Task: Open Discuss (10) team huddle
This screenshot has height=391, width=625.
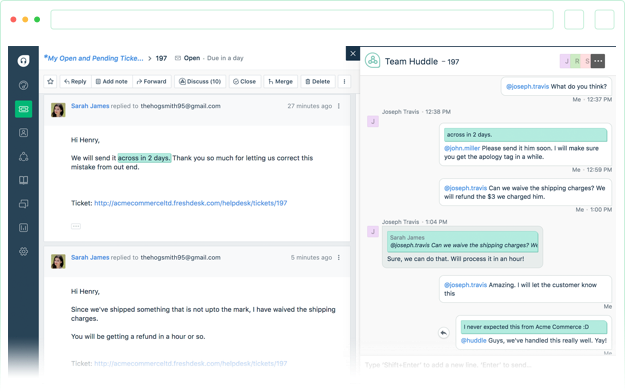Action: [200, 81]
